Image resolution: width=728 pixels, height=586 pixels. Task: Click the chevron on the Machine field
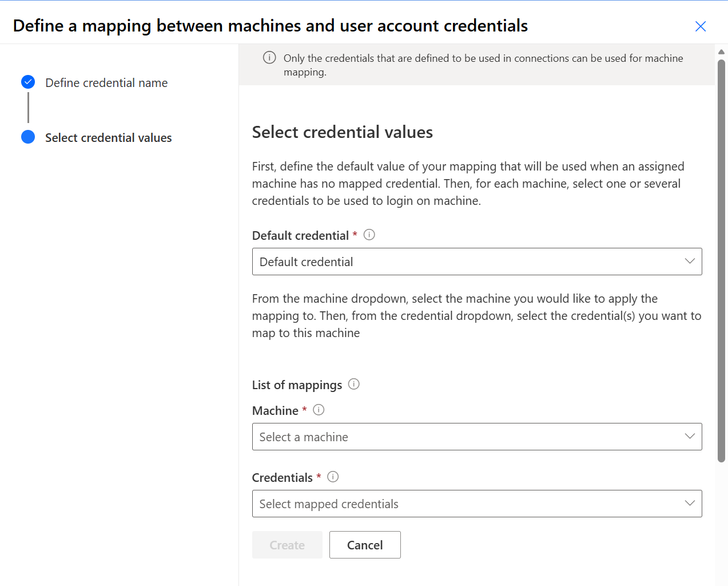(690, 437)
